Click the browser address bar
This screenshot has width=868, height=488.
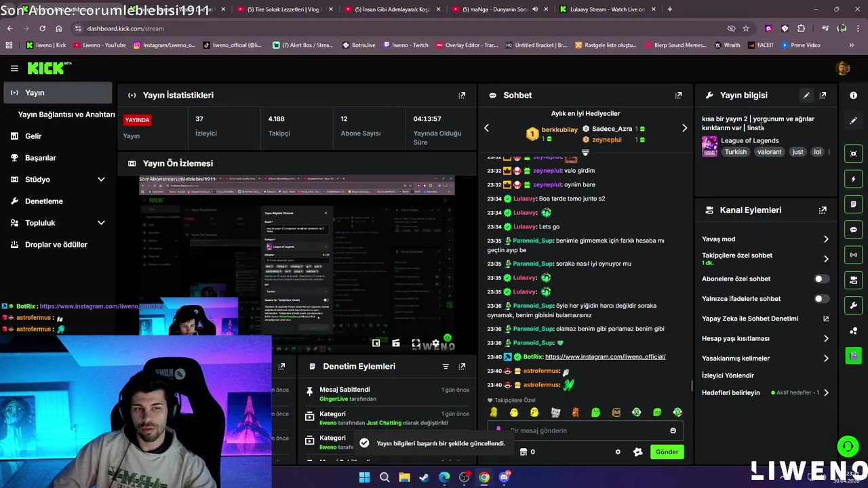coord(400,28)
